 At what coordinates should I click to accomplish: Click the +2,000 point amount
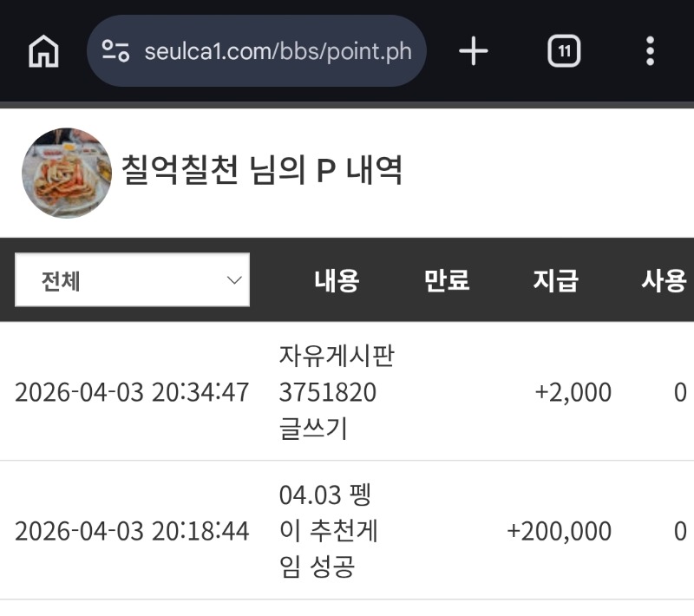click(x=573, y=393)
